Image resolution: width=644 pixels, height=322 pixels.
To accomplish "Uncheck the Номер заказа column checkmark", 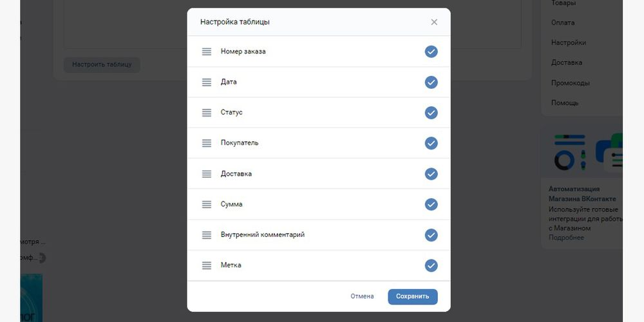I will pos(431,52).
